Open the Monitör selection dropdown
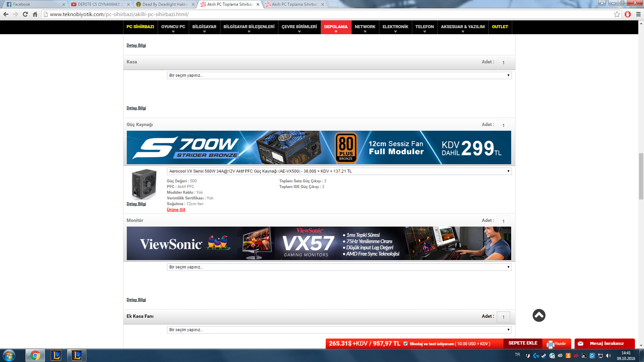This screenshot has width=644, height=362. tap(339, 267)
